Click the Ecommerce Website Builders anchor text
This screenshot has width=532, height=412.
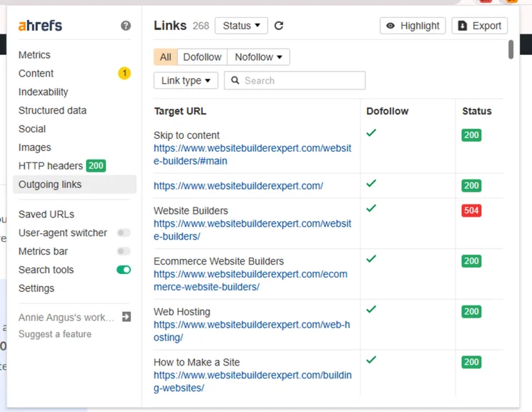pyautogui.click(x=219, y=261)
